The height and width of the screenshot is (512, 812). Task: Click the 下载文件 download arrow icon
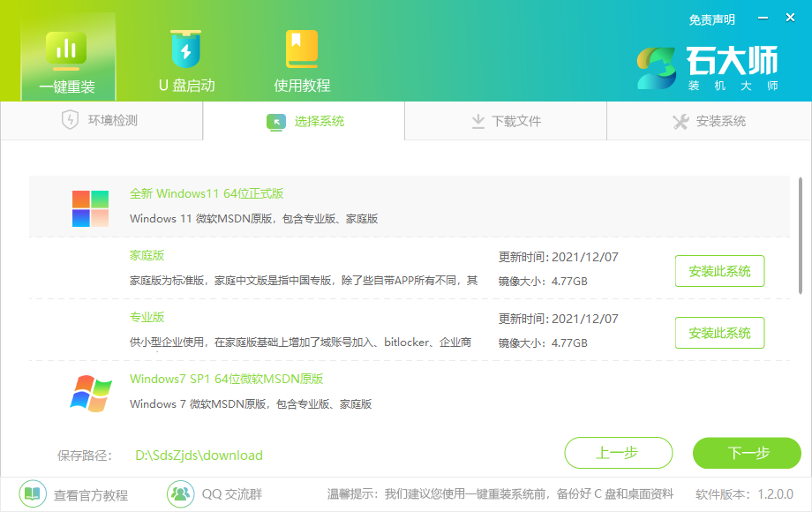click(478, 122)
